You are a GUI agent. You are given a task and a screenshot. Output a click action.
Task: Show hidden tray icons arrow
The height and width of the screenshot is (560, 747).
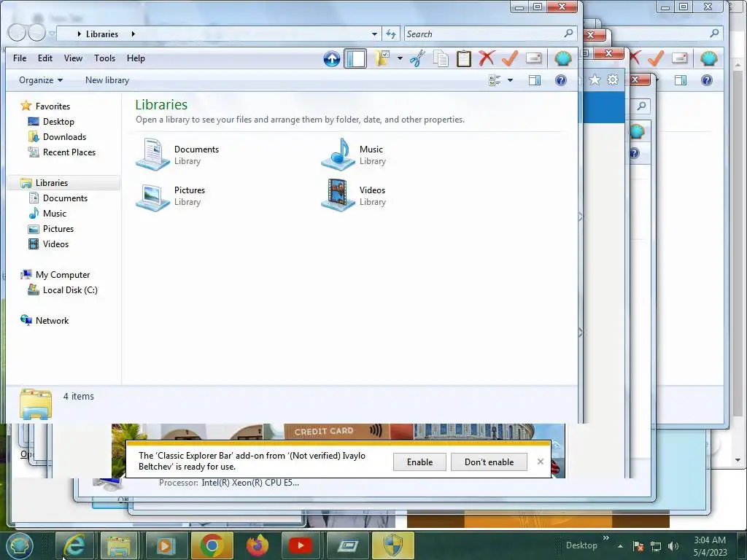pos(620,546)
